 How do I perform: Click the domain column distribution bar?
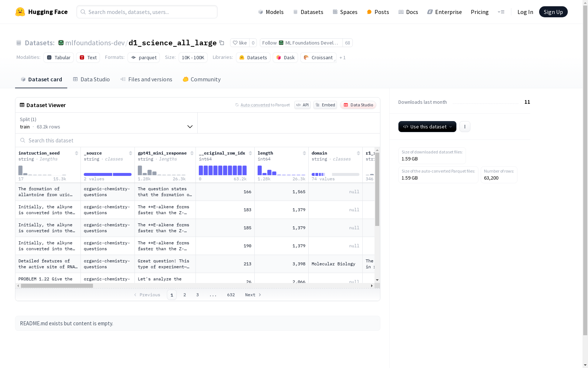tap(336, 174)
